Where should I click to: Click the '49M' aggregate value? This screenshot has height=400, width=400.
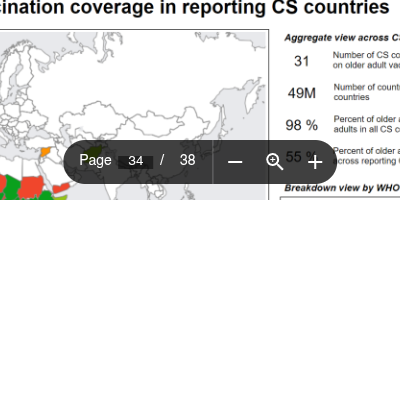302,93
